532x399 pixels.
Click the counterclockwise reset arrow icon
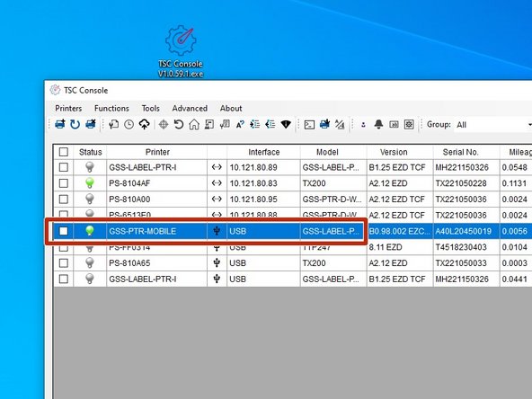pos(179,125)
